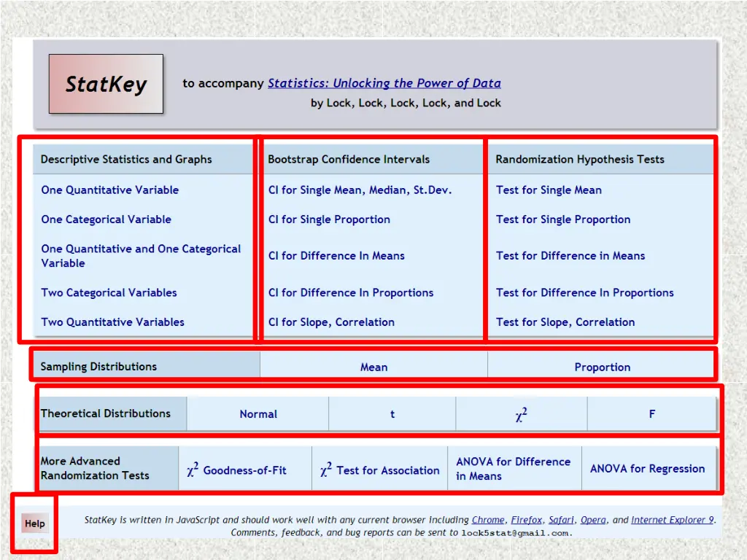This screenshot has height=560, width=747.
Task: Select One Quantitative Variable
Action: [x=109, y=190]
